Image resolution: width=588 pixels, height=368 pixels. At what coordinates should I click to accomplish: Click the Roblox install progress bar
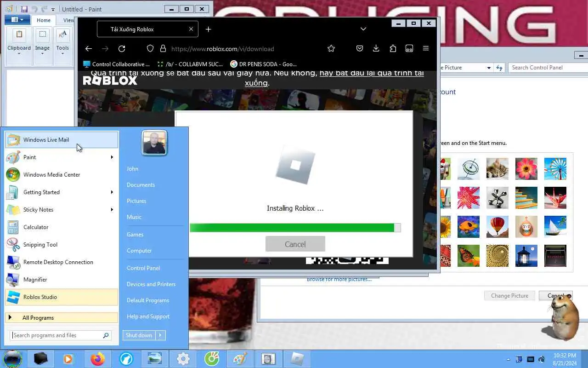(x=295, y=228)
